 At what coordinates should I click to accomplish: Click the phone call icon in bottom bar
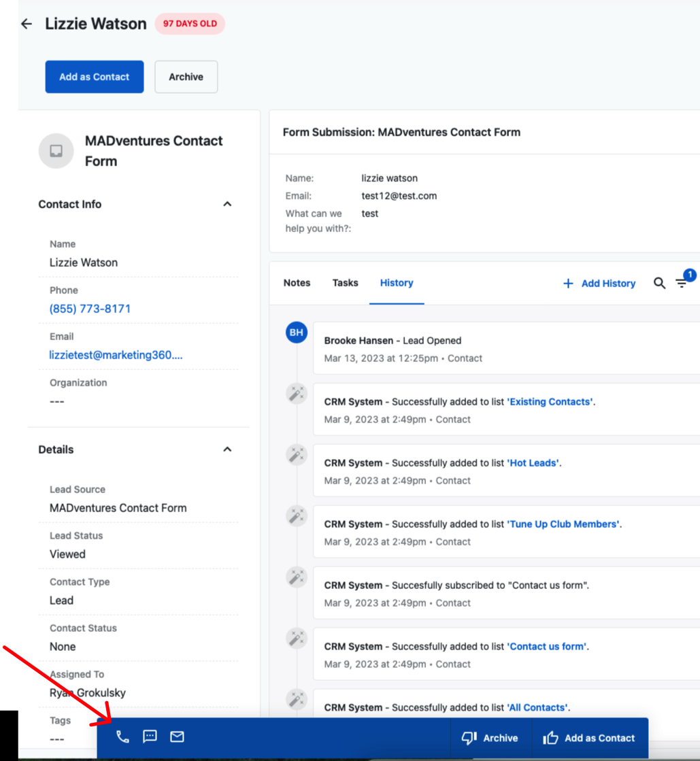[122, 737]
